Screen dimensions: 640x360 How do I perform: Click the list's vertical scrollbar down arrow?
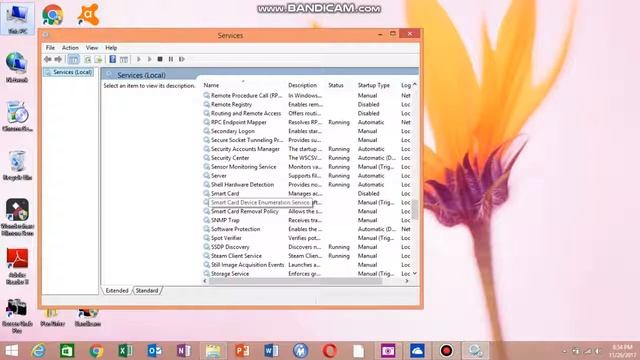415,273
